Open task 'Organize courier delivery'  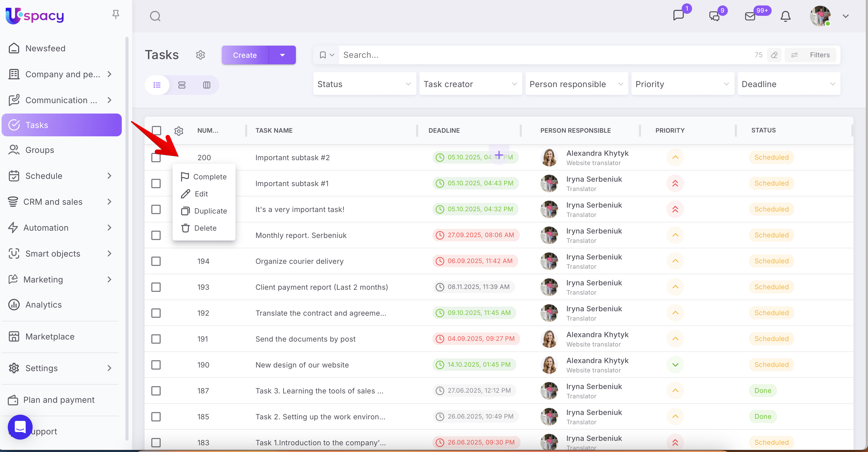pyautogui.click(x=299, y=261)
